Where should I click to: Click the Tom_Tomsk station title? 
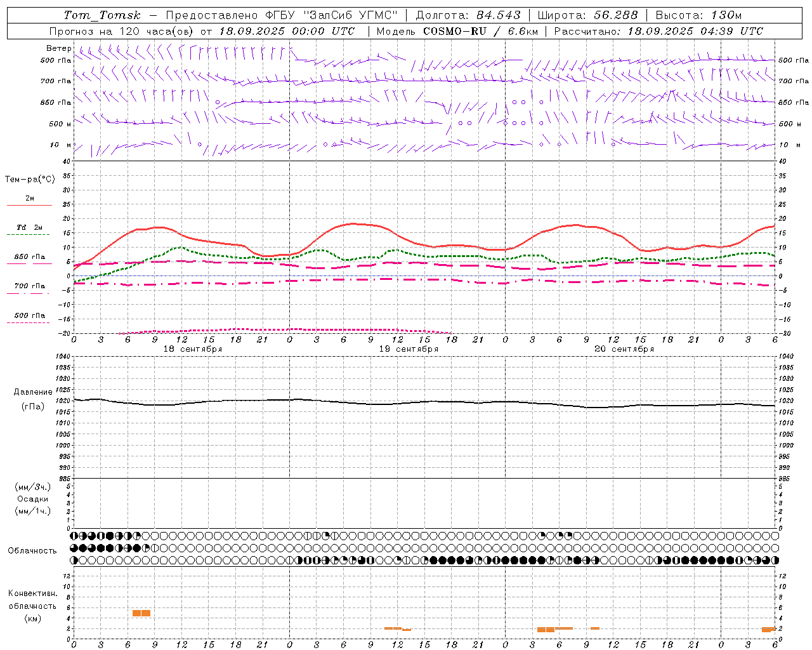pyautogui.click(x=102, y=15)
